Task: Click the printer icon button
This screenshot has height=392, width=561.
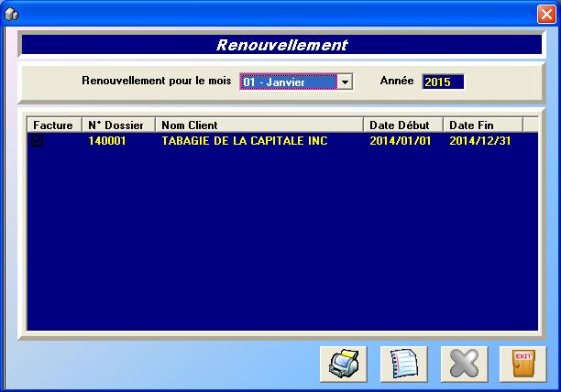Action: (343, 364)
